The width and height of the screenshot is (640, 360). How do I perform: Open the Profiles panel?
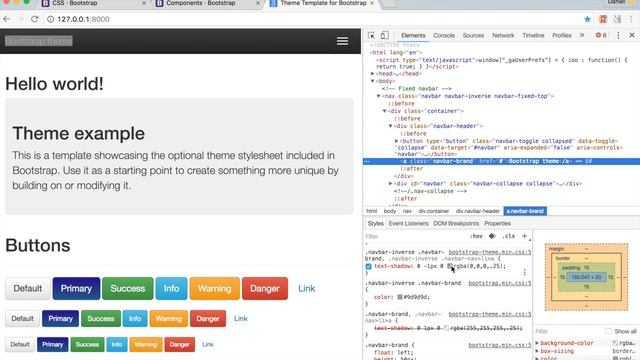coord(562,36)
